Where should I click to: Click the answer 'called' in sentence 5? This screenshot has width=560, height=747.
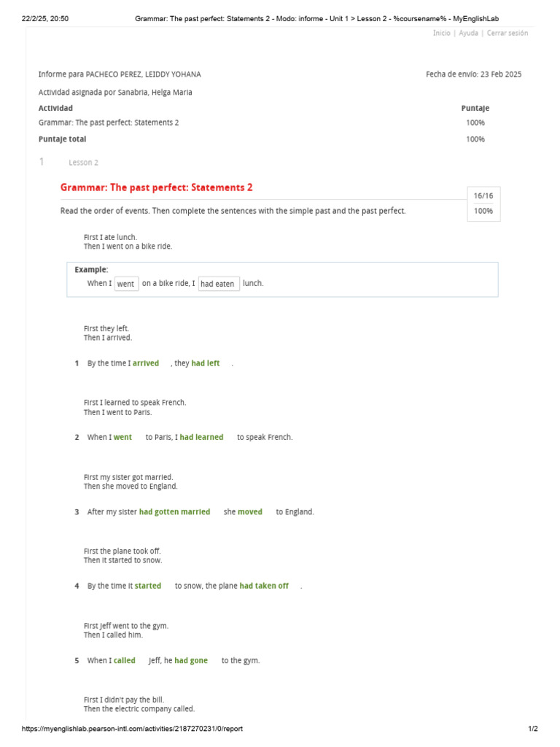tap(125, 660)
